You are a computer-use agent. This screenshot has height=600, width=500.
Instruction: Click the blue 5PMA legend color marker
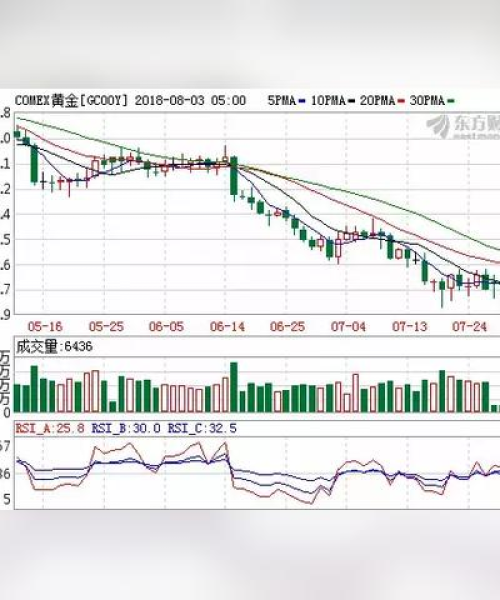[x=302, y=101]
